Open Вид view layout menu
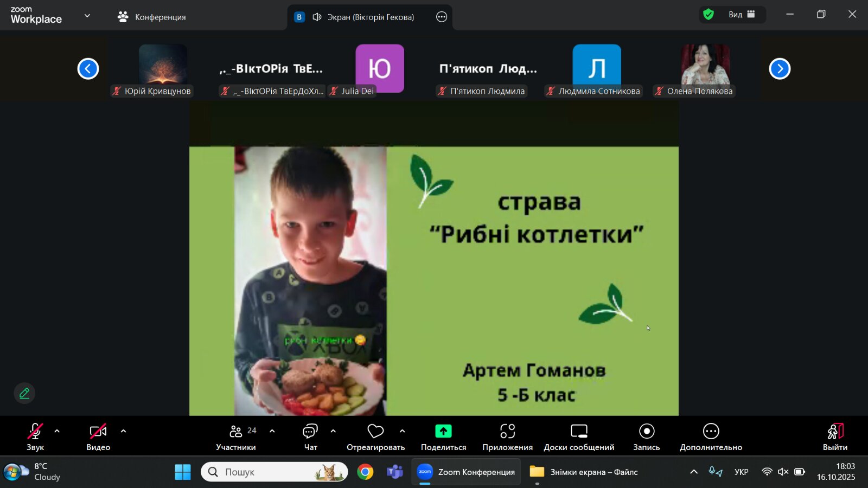 (742, 15)
